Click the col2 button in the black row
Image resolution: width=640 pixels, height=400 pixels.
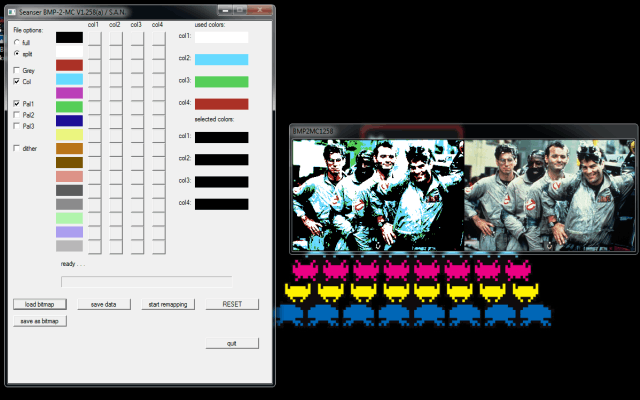tap(116, 38)
